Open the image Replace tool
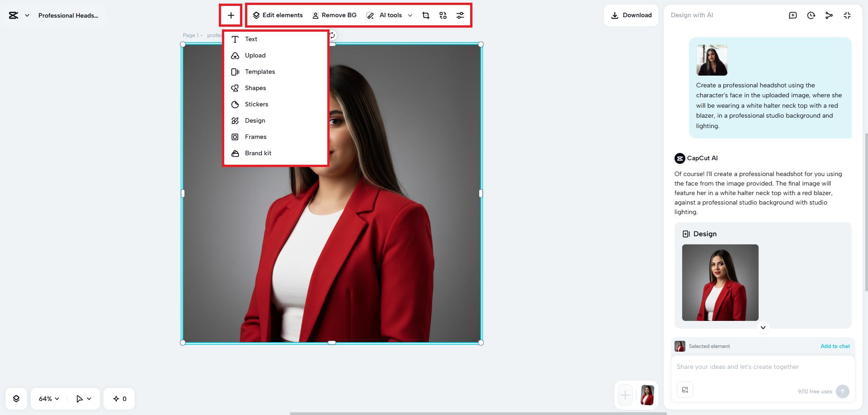This screenshot has width=868, height=415. coord(443,15)
